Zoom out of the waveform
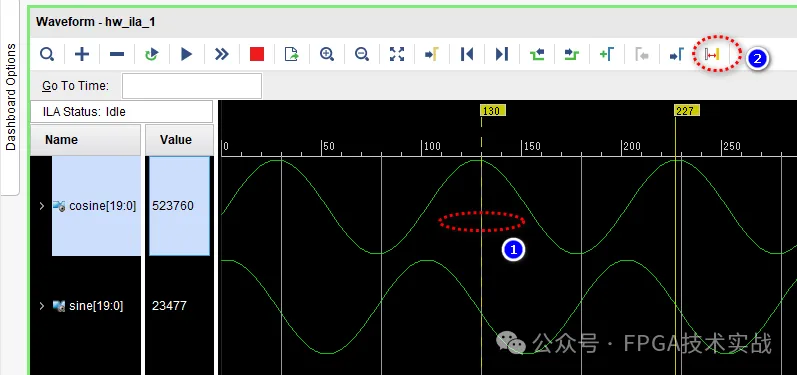Screen dimensions: 797x375 click(362, 54)
